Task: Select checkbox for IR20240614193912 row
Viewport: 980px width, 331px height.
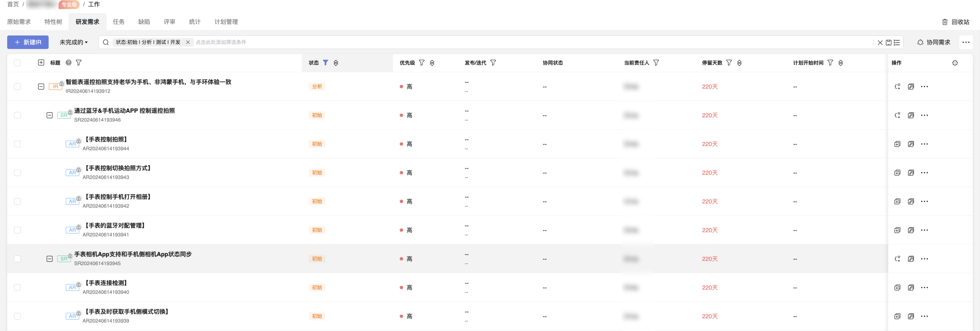Action: coord(17,87)
